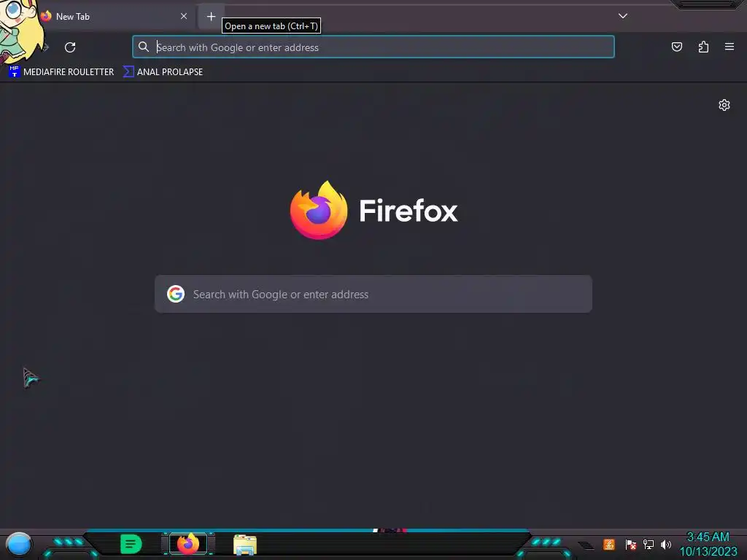The width and height of the screenshot is (747, 560).
Task: Click the Google search box on page
Action: pyautogui.click(x=373, y=295)
